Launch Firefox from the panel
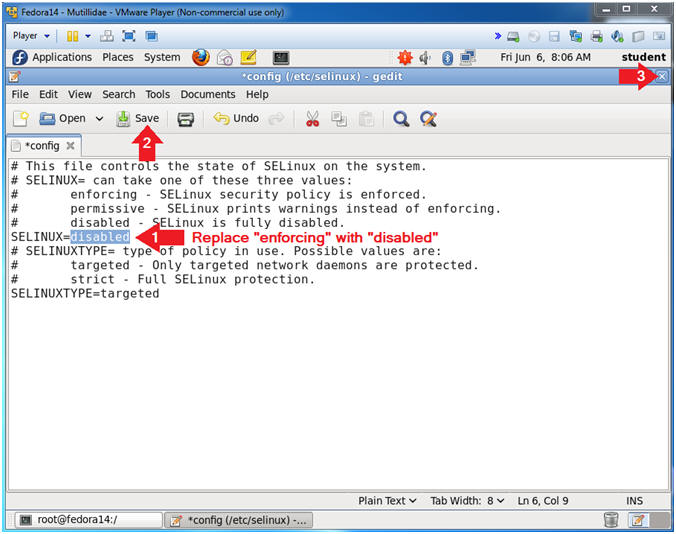 click(x=200, y=57)
